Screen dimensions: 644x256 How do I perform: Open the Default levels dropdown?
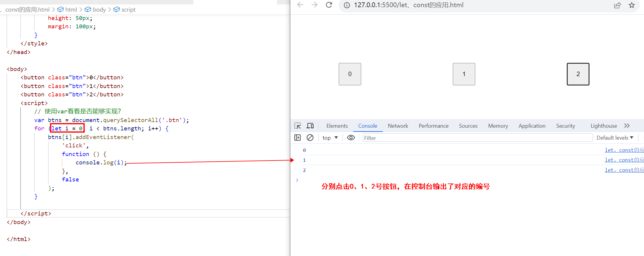pyautogui.click(x=615, y=138)
